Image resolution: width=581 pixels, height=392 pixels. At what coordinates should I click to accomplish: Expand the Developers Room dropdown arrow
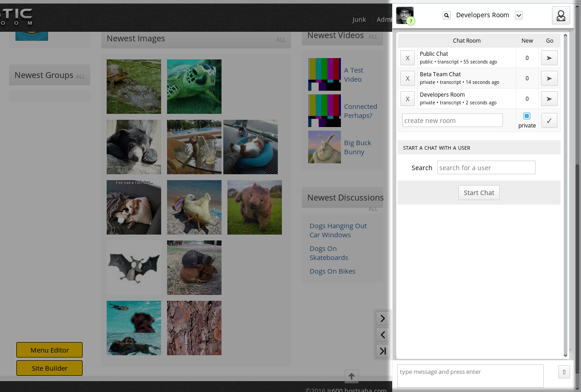coord(519,15)
